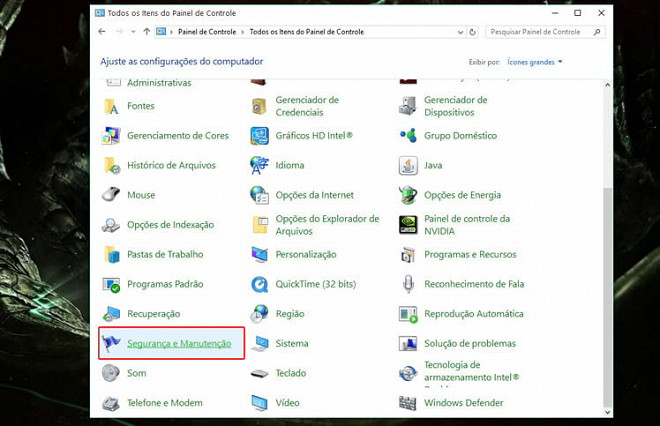Select Todos os Itens do Painel breadcrumb
660x426 pixels.
[x=306, y=32]
